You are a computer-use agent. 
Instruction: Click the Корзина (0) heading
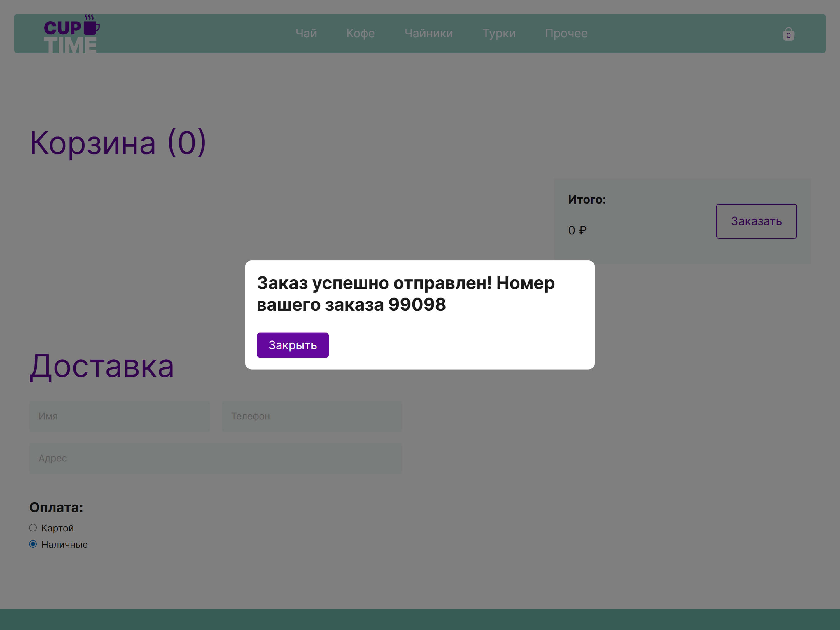coord(118,143)
